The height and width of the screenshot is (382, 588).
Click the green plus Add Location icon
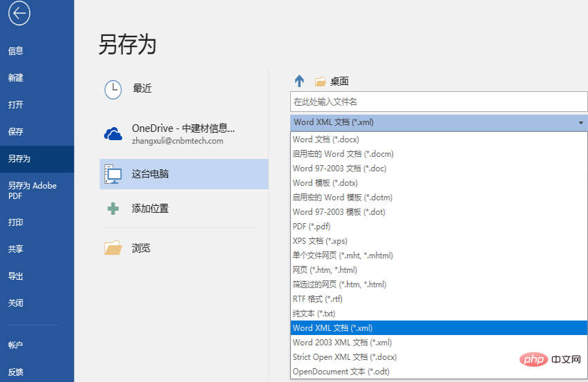tap(113, 209)
